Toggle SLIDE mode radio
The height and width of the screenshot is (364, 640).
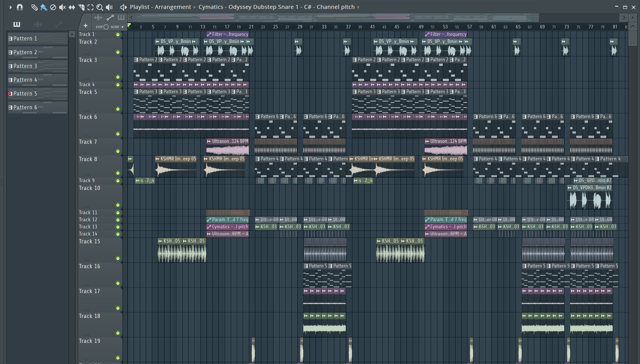pyautogui.click(x=122, y=27)
